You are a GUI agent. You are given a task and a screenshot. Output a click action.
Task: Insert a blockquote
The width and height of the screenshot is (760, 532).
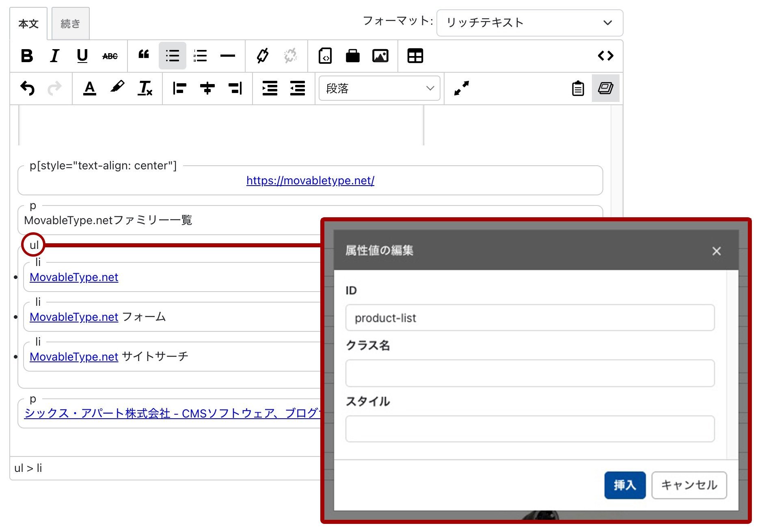144,56
